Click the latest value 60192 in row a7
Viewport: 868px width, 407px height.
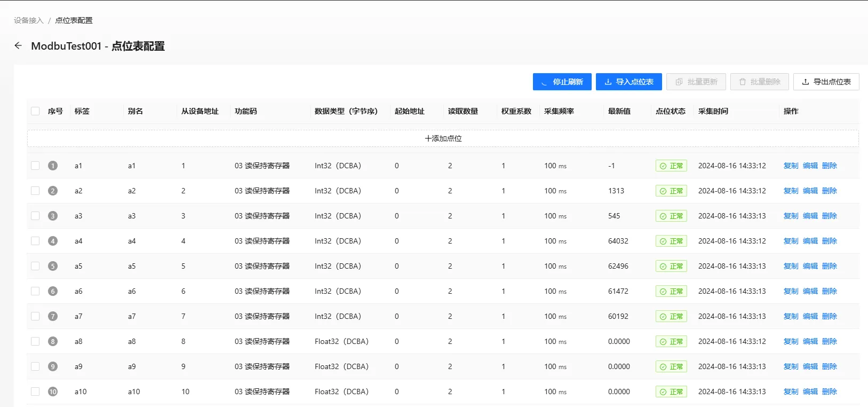618,316
